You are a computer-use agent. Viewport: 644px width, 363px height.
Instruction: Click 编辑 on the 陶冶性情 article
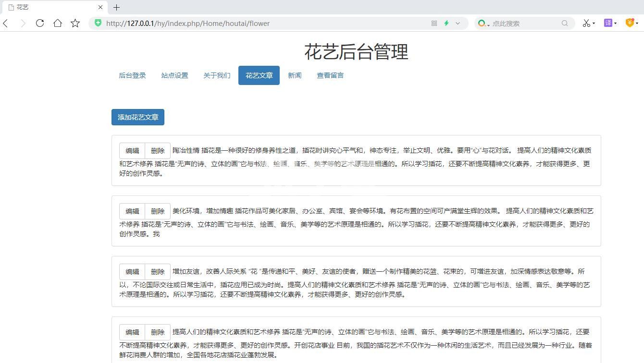click(x=132, y=151)
